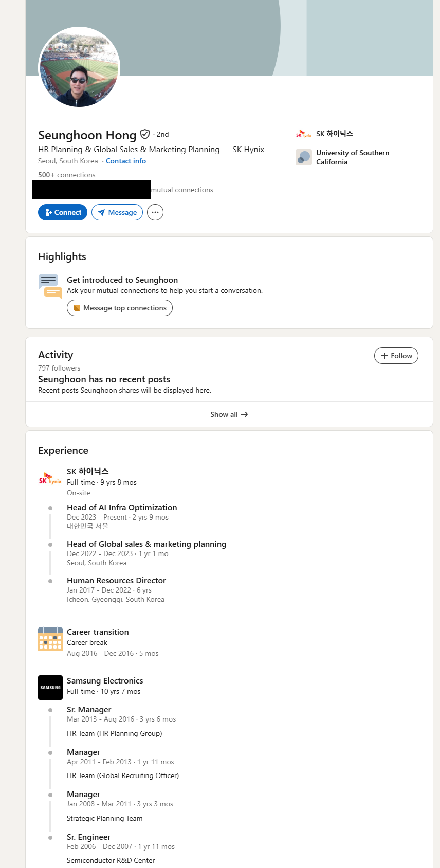This screenshot has height=868, width=440.
Task: Click the chat bubbles icon in Highlights
Action: 50,286
